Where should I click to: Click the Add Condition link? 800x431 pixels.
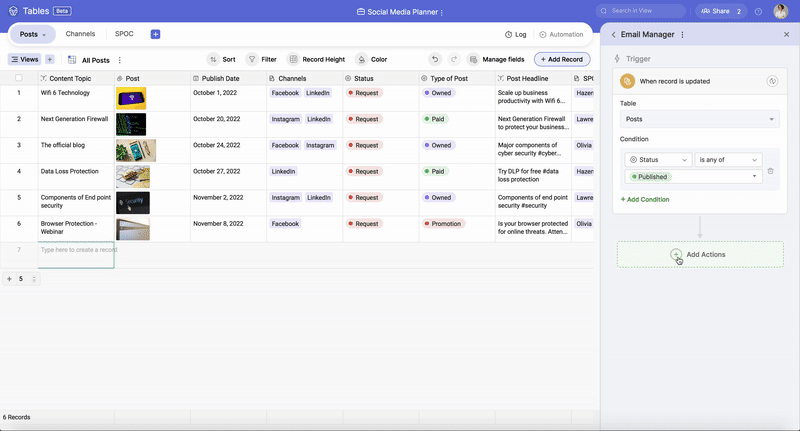(x=645, y=199)
